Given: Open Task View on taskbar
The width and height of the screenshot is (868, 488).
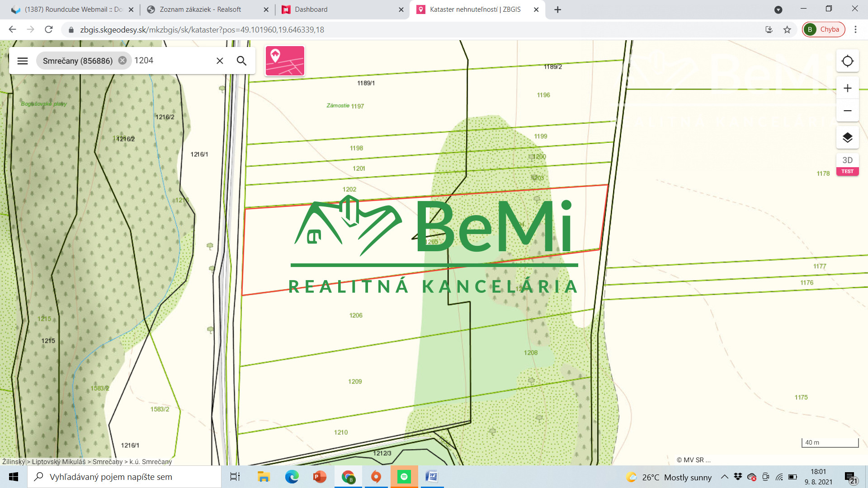Looking at the screenshot, I should point(235,477).
